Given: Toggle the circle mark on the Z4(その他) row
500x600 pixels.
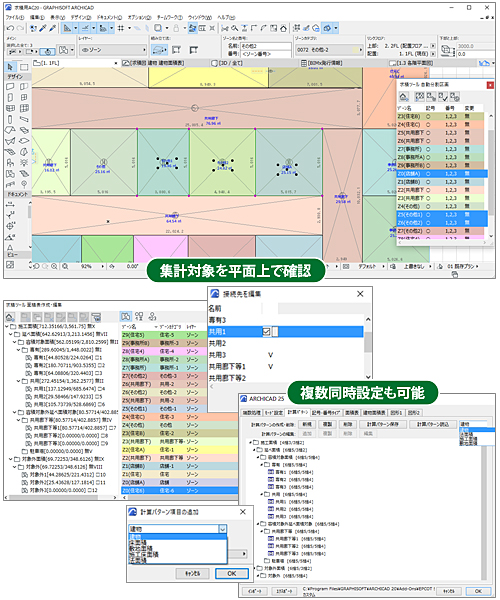Looking at the screenshot, I should tap(428, 206).
